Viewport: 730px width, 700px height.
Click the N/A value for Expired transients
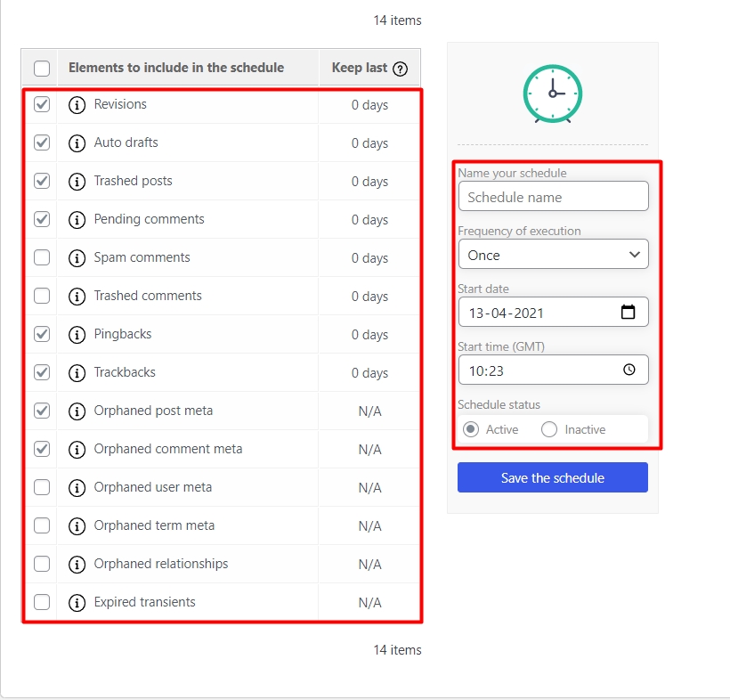(x=369, y=603)
